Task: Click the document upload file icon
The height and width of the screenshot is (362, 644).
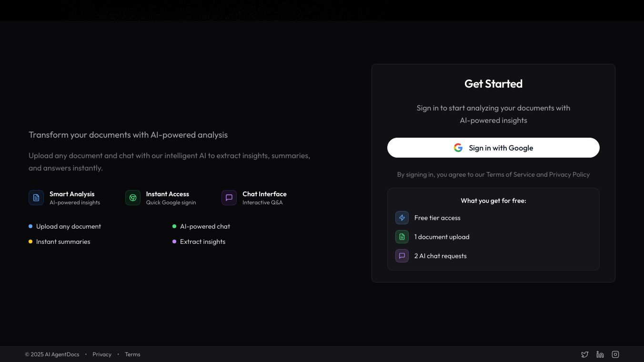Action: 402,237
